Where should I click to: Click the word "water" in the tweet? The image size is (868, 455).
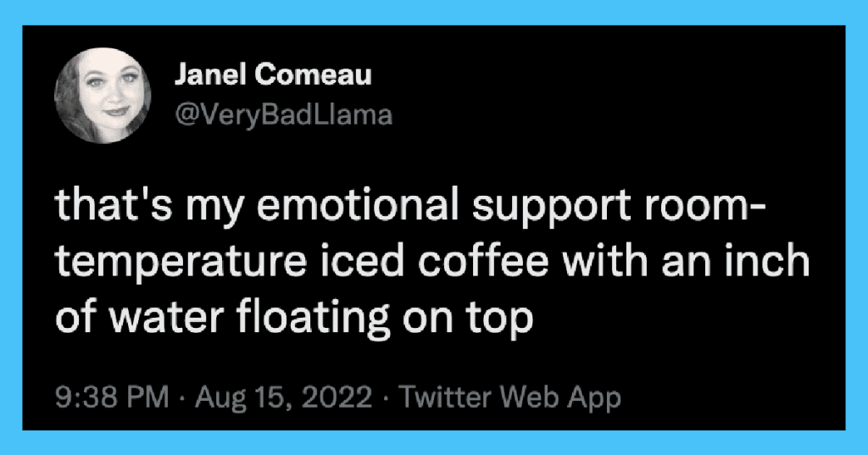166,319
